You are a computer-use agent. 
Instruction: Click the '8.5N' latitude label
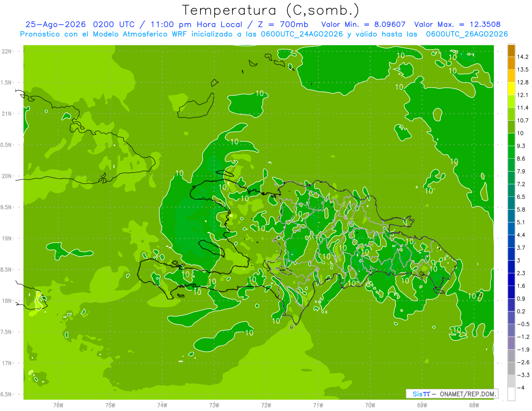(7, 270)
